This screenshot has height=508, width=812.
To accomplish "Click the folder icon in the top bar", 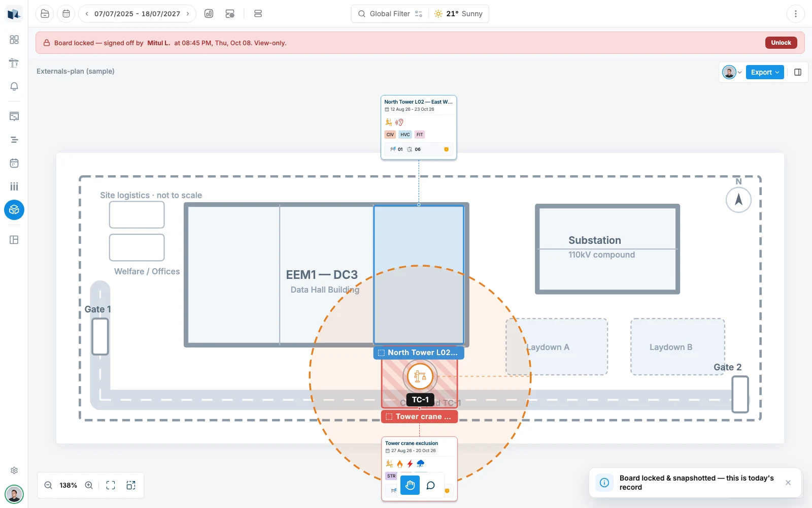I will click(45, 14).
